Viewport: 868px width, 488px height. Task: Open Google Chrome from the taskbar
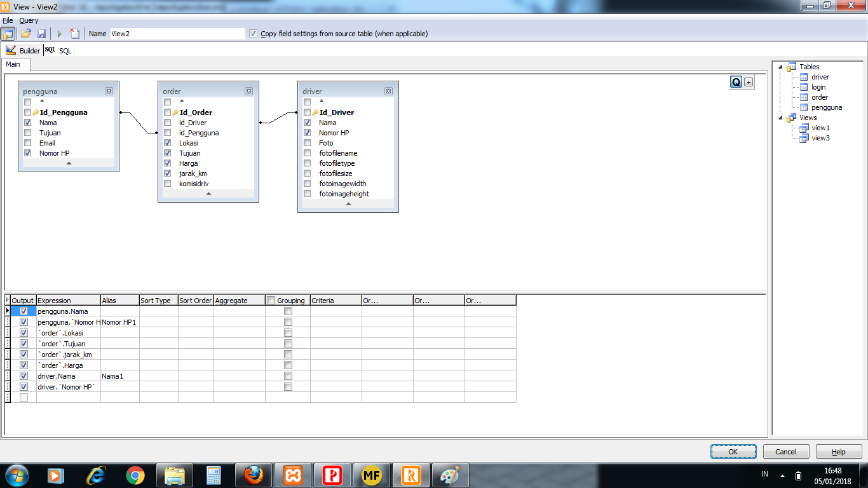pos(135,475)
